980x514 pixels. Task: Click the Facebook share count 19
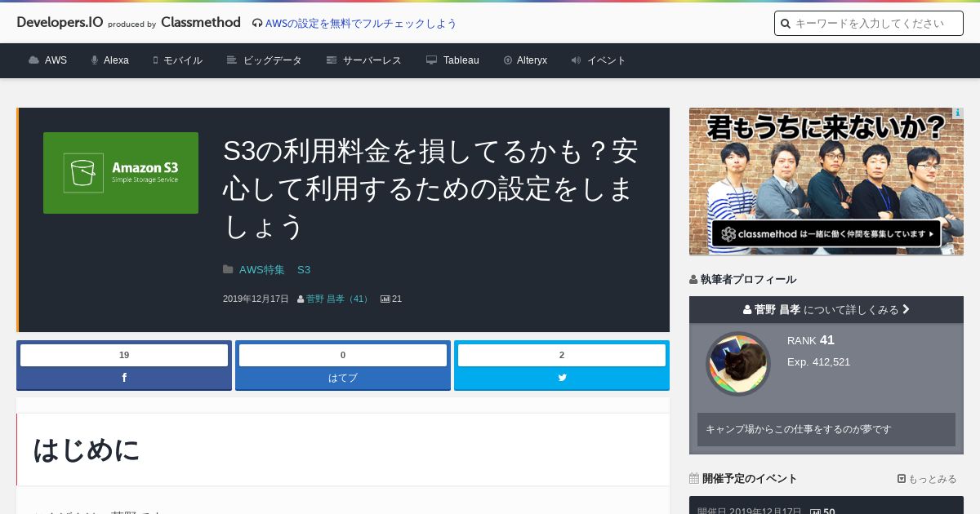click(x=124, y=355)
